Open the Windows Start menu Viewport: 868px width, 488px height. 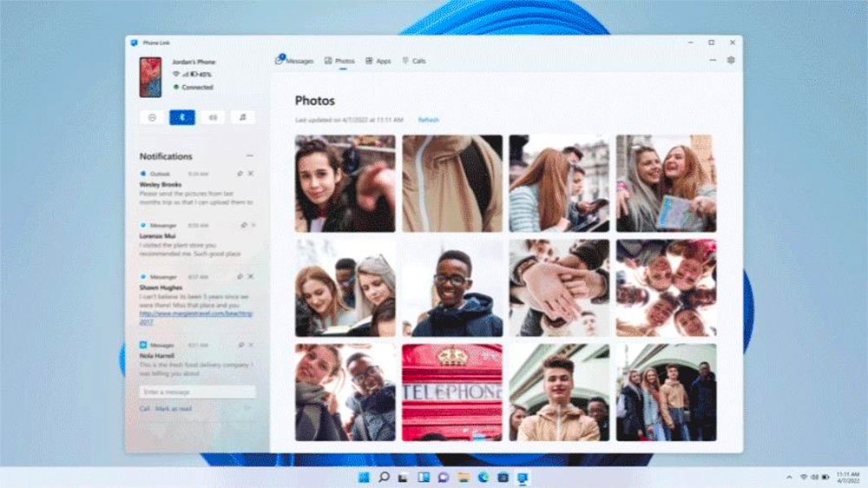pos(364,478)
